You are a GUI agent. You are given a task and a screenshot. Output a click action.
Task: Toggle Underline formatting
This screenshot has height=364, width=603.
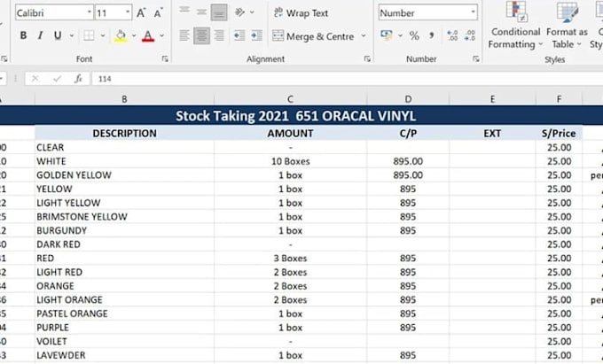tap(58, 35)
